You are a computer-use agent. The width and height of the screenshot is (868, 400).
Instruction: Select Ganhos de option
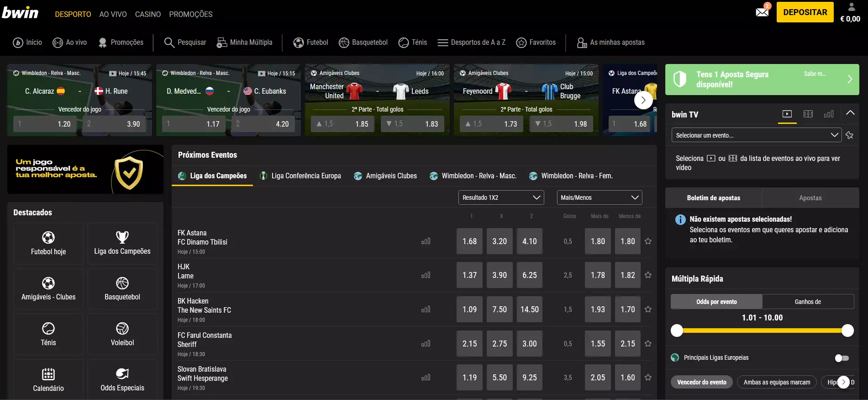pyautogui.click(x=808, y=302)
